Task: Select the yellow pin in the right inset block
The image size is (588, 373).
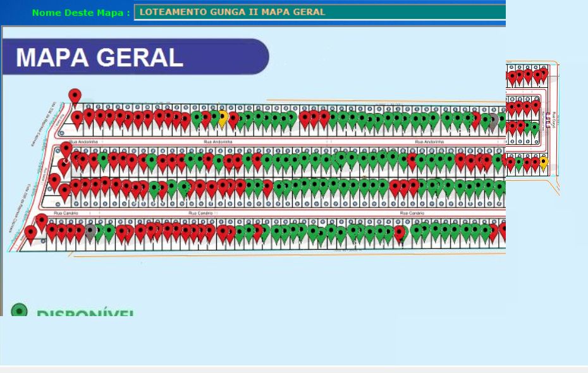Action: point(543,162)
